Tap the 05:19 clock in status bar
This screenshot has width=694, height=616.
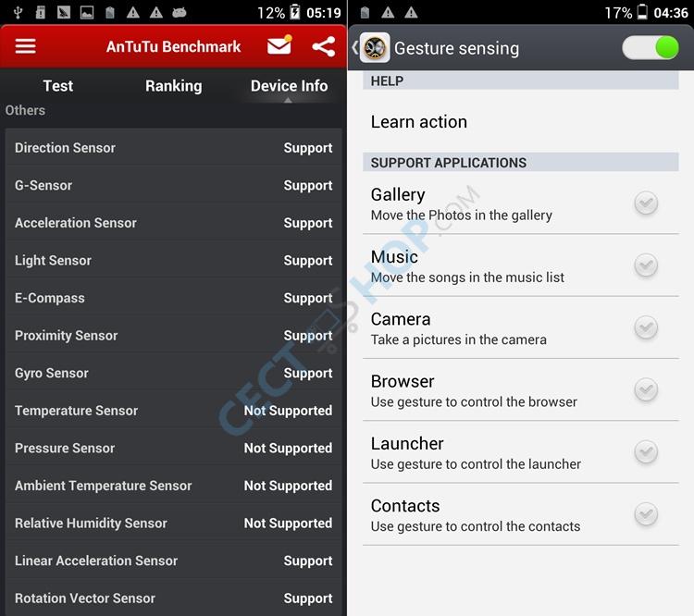(x=324, y=13)
